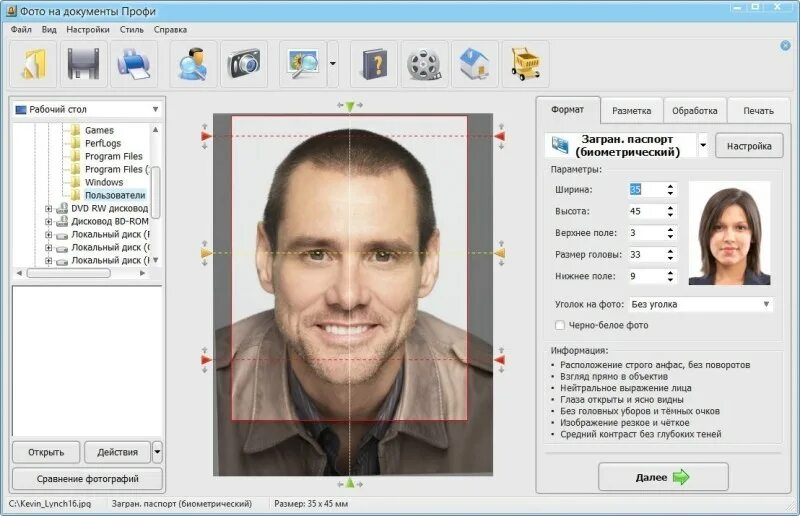This screenshot has width=800, height=516.
Task: Expand the Рабочий стол location dropdown
Action: coord(155,109)
